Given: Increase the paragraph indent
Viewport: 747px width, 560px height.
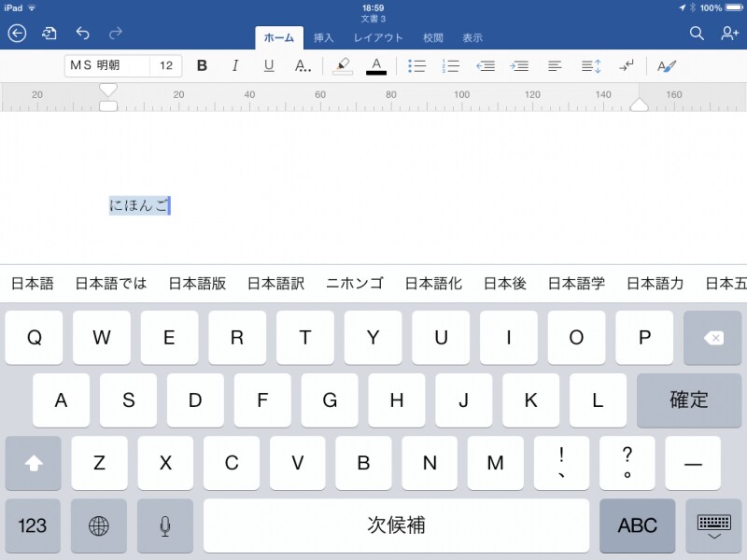Looking at the screenshot, I should [520, 65].
